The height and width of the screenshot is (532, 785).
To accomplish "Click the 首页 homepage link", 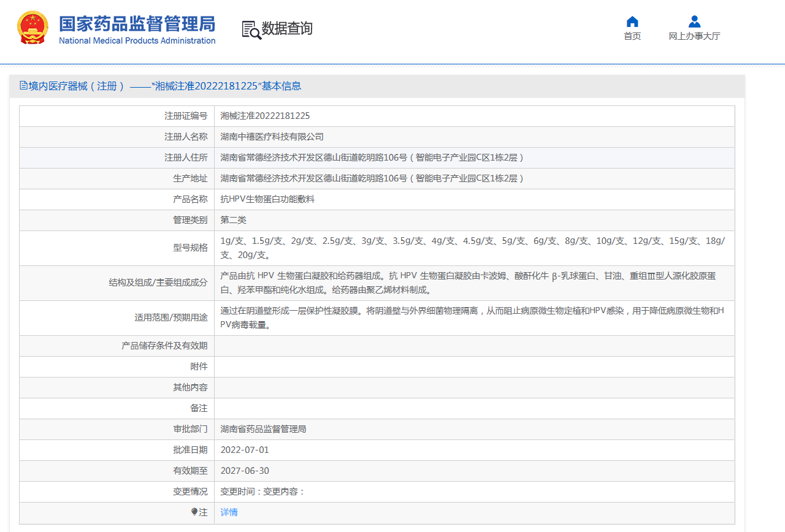I will (632, 36).
